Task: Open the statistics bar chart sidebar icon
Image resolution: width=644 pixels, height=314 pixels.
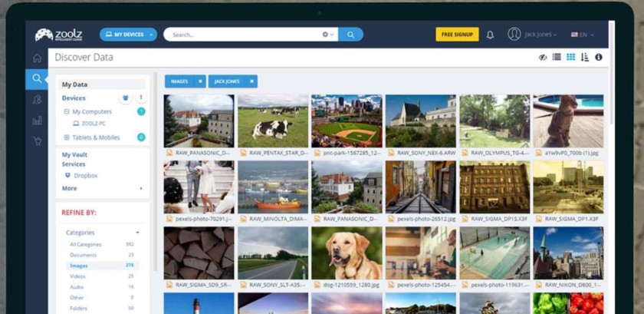Action: point(37,121)
